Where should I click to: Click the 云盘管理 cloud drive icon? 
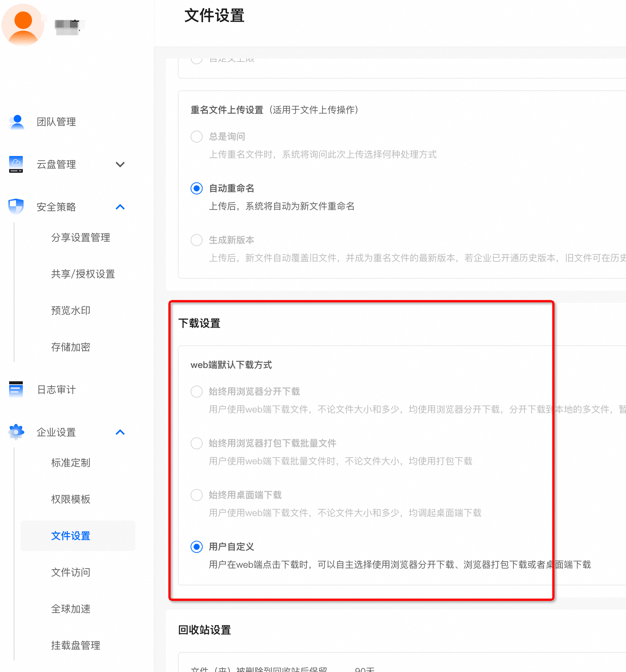coord(16,164)
